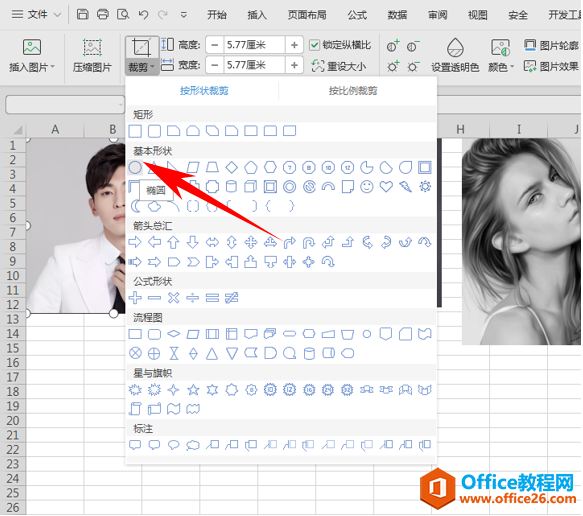The height and width of the screenshot is (516, 583).
Task: Open the 颜色 dropdown
Action: pyautogui.click(x=500, y=55)
